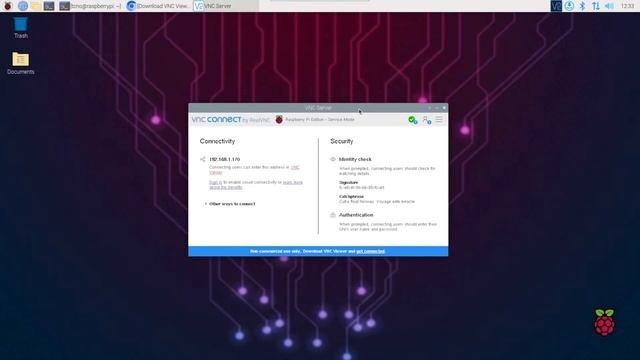Click the Sign in link
The height and width of the screenshot is (360, 640).
[x=216, y=182]
